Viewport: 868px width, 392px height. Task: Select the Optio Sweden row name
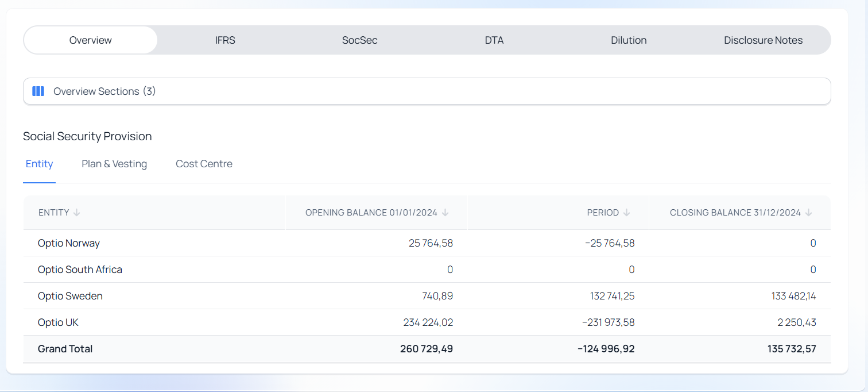(70, 296)
